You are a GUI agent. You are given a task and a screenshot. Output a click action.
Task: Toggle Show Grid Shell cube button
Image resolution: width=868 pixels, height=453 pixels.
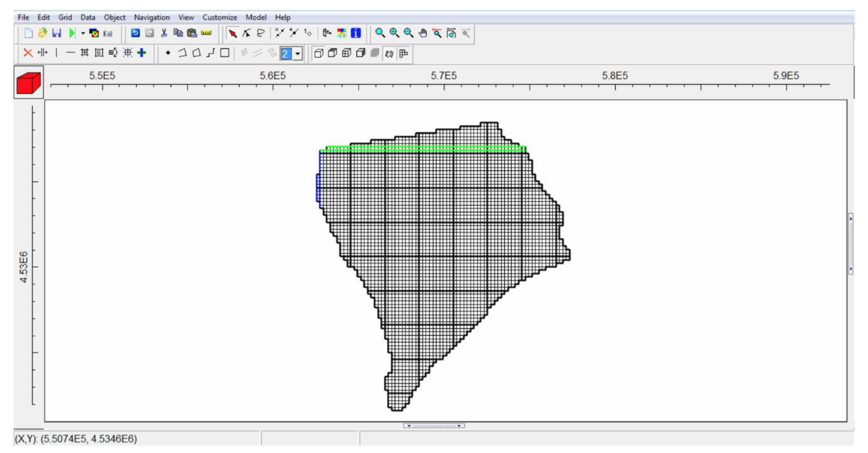318,53
